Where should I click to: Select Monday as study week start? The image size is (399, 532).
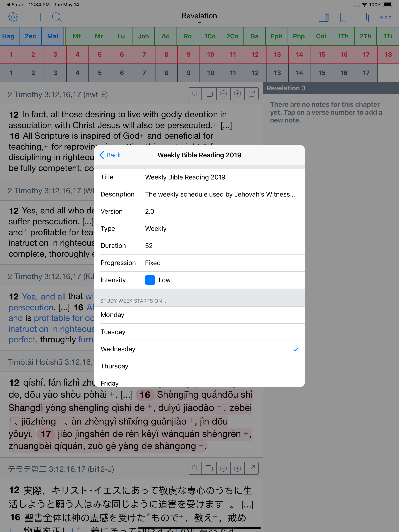point(199,315)
